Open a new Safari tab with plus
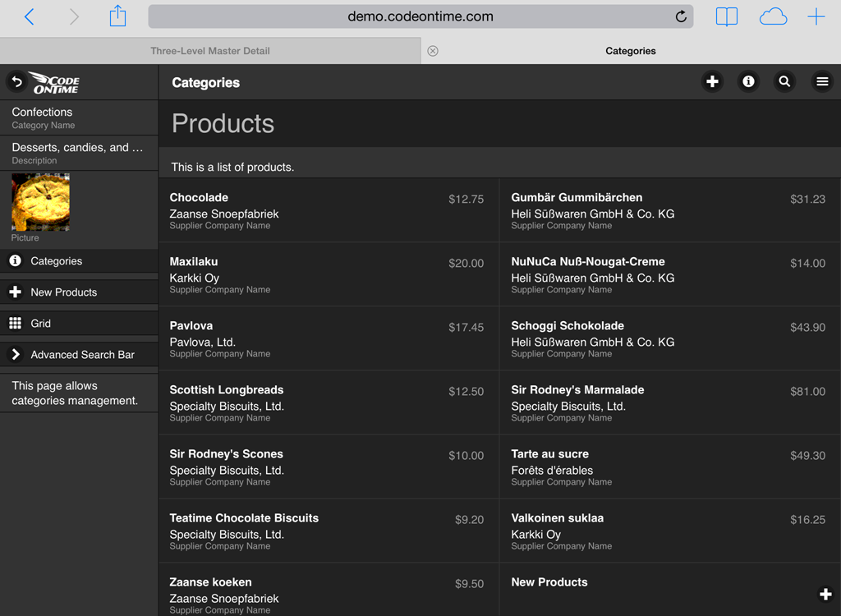 click(x=816, y=16)
